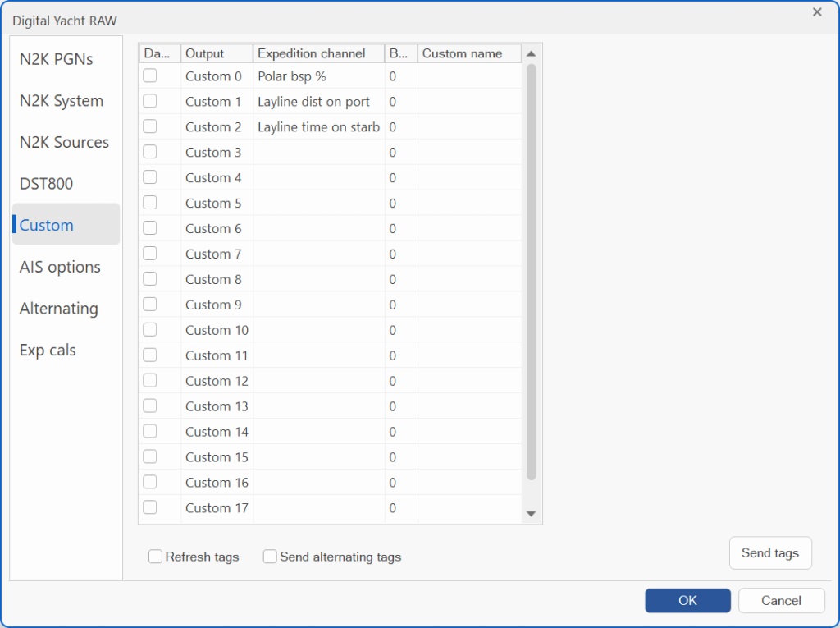Switch to the N2K PGNs tab
Viewport: 840px width, 628px height.
pos(57,59)
